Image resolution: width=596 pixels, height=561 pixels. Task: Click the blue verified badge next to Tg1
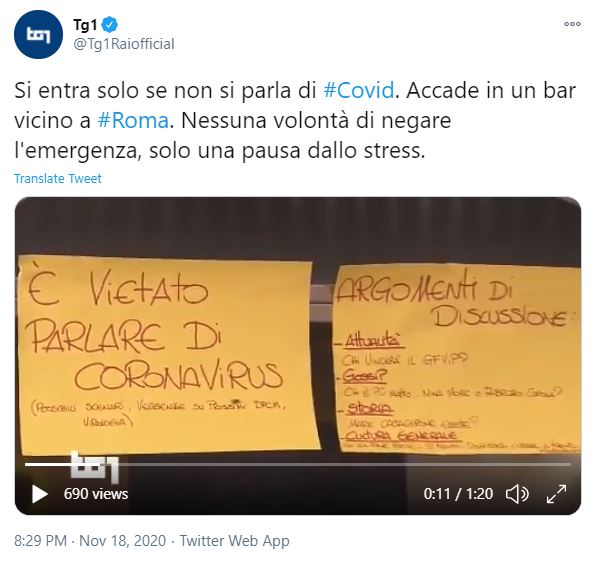pos(110,25)
